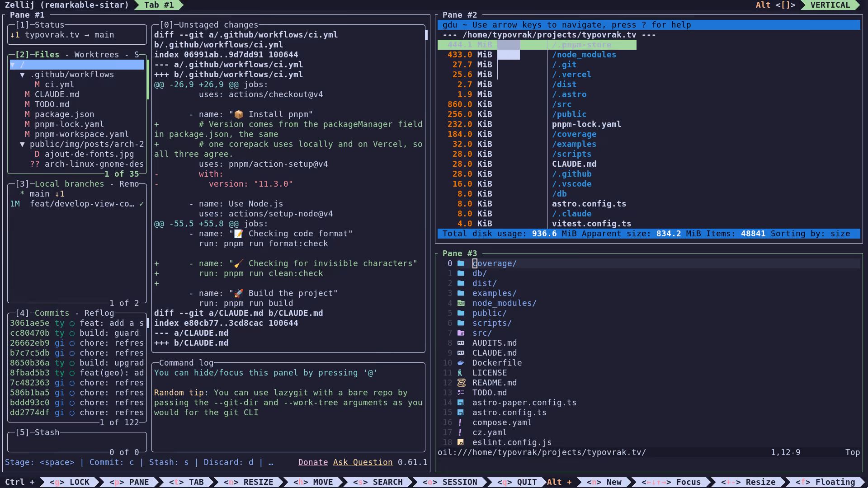Select commit 8fbad5b3 feat(geo)
Viewport: 868px width, 488px height.
click(77, 373)
